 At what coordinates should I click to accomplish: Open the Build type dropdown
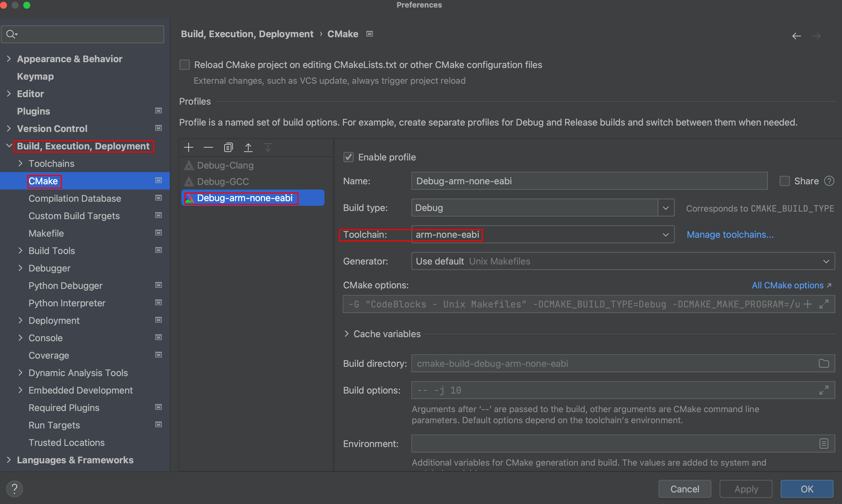(x=666, y=208)
